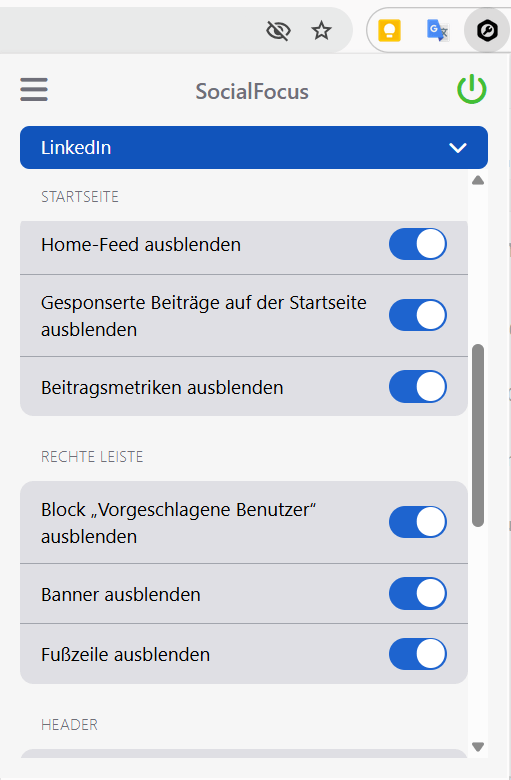The height and width of the screenshot is (780, 511).
Task: Click the vertical scrollbar thumb
Action: pos(478,435)
